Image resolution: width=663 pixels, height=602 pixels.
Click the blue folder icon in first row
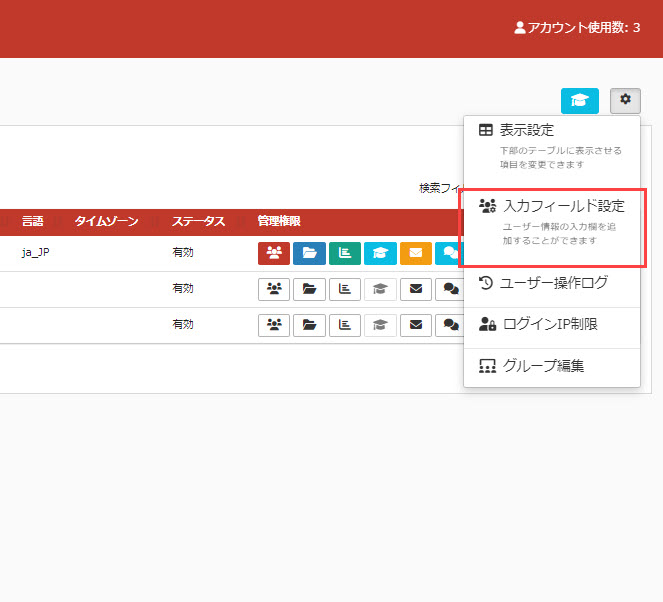[x=309, y=253]
